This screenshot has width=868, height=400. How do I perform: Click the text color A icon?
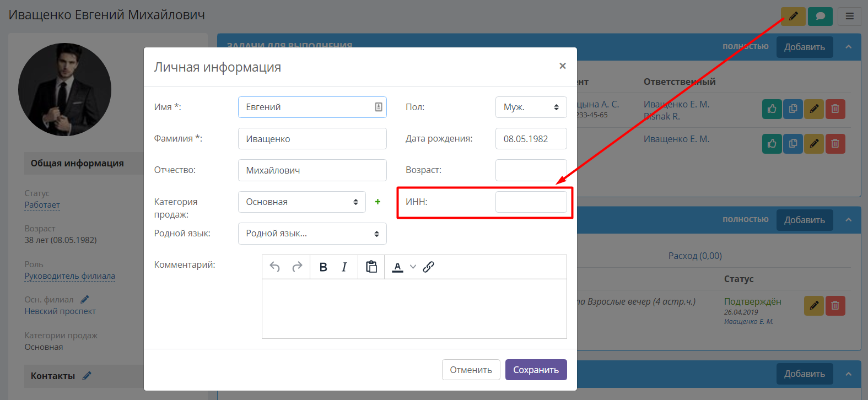[397, 267]
